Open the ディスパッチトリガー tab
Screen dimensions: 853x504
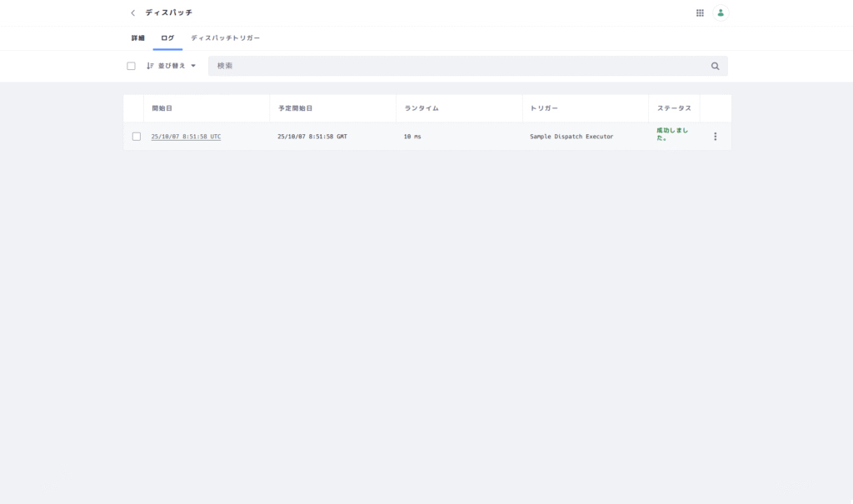pyautogui.click(x=225, y=38)
